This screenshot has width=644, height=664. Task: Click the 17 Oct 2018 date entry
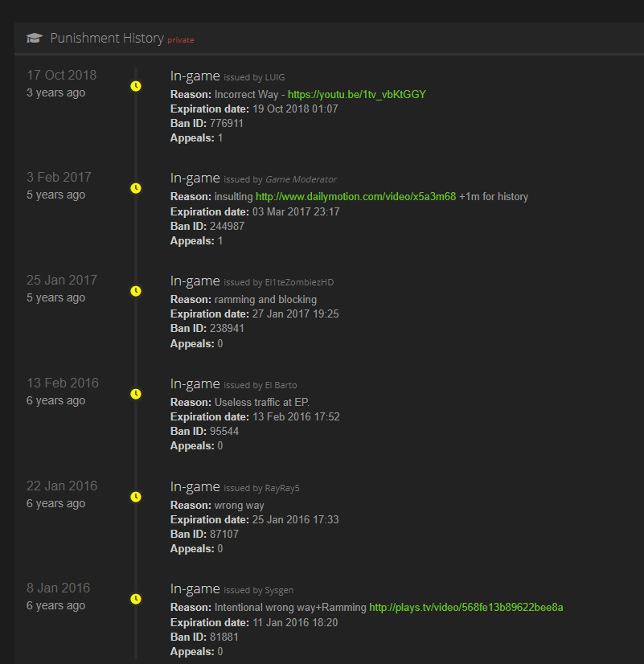tap(61, 76)
